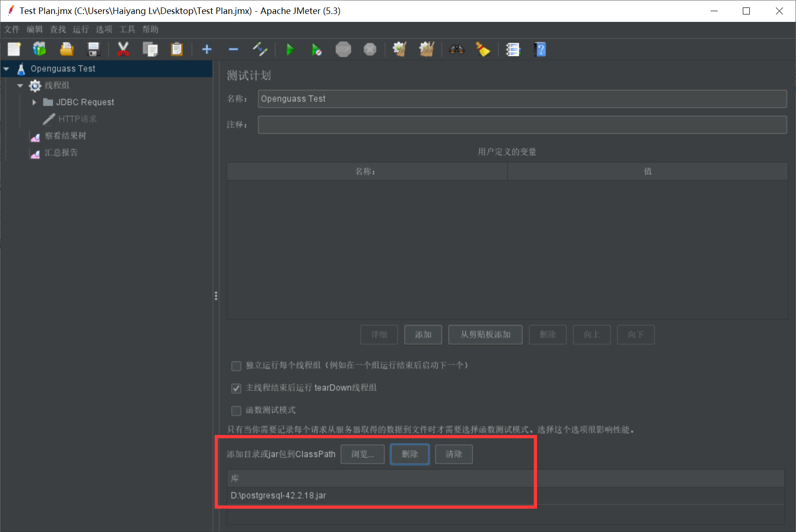Open the 运行 menu
The width and height of the screenshot is (796, 532).
pyautogui.click(x=81, y=29)
